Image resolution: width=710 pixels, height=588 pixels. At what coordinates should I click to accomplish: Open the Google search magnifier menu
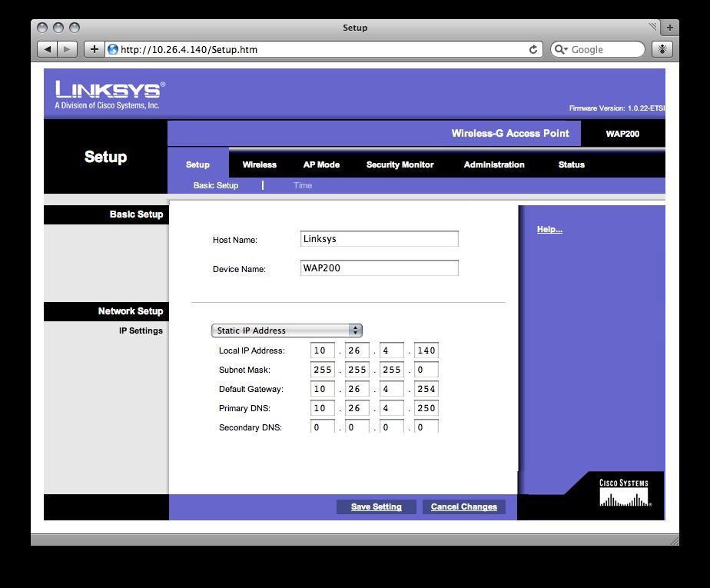[x=561, y=49]
